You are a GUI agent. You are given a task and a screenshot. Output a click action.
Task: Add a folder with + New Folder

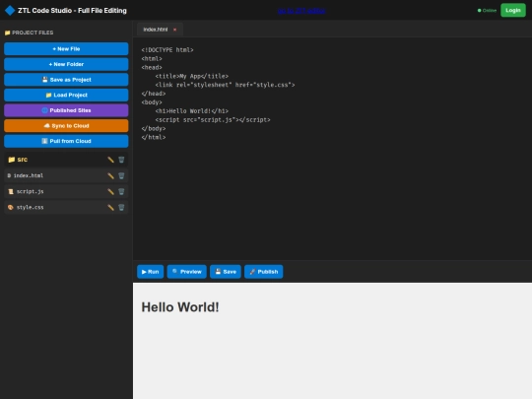66,64
